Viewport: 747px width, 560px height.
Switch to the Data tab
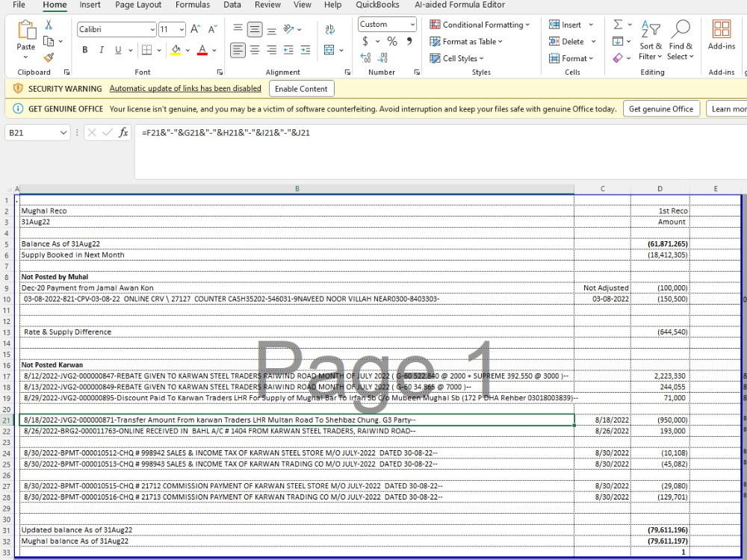[232, 4]
